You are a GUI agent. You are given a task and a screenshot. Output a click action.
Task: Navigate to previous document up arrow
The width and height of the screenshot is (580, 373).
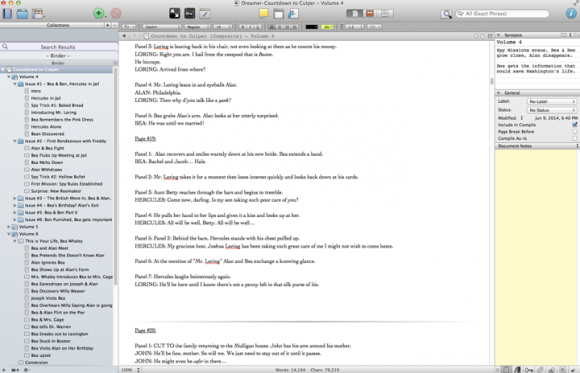pos(476,36)
